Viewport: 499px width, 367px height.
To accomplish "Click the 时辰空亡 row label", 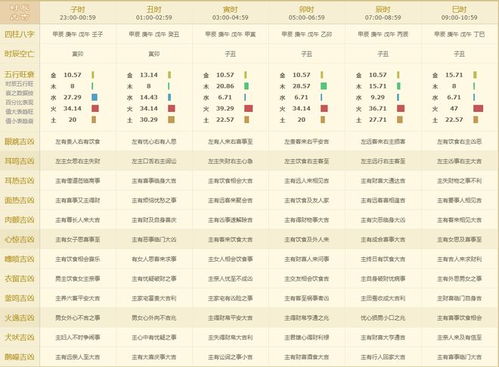I will point(19,54).
